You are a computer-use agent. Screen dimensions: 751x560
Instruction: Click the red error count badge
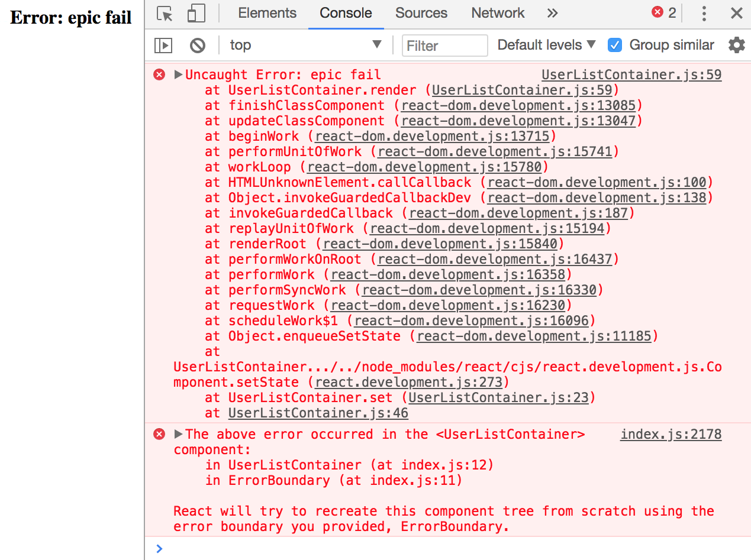pyautogui.click(x=664, y=13)
